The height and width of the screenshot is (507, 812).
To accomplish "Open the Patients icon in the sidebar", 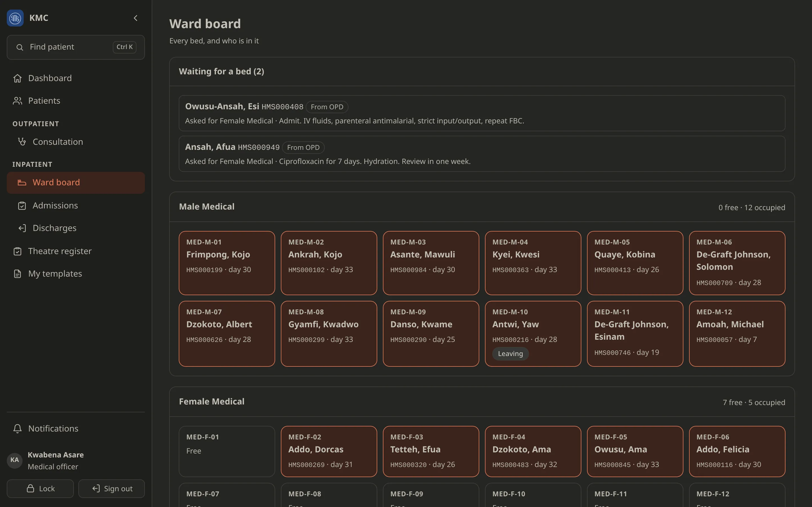I will (17, 101).
